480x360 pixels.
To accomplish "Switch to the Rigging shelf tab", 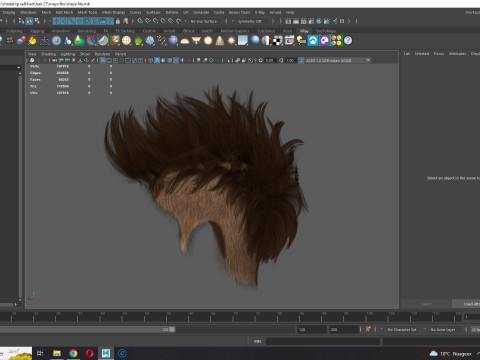I will click(x=37, y=31).
